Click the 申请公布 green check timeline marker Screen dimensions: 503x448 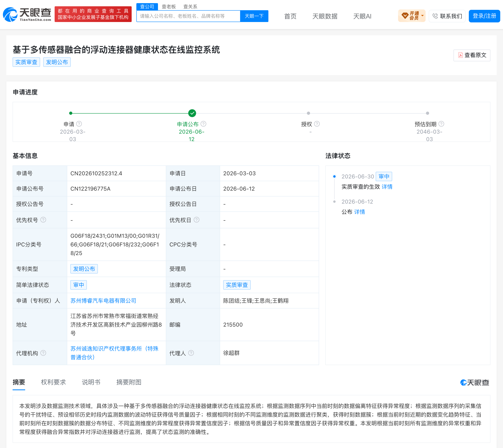click(x=192, y=113)
